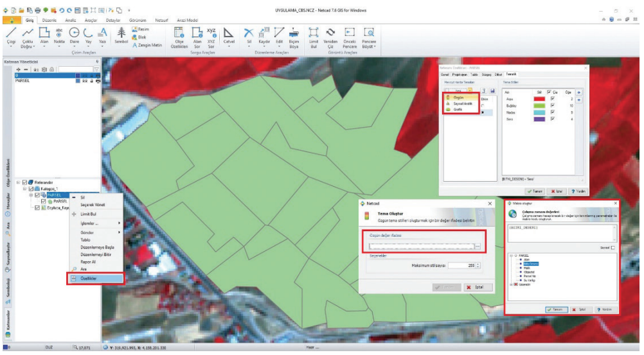
Task: Collapse the Referanslar tree node
Action: (x=18, y=182)
